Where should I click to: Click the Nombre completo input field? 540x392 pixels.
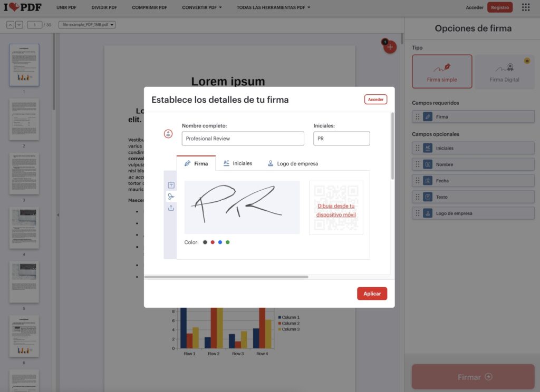243,139
